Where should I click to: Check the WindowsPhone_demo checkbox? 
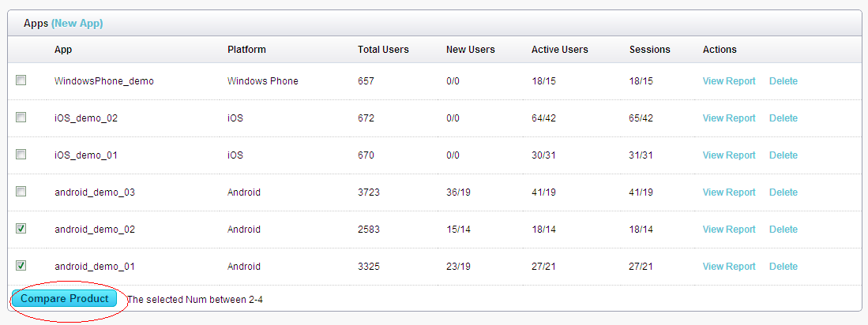pos(21,80)
